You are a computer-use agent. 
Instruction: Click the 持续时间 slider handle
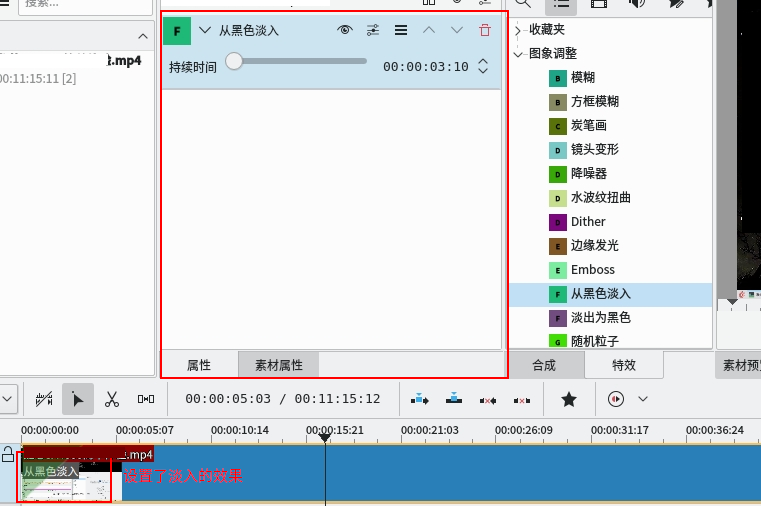[x=234, y=62]
